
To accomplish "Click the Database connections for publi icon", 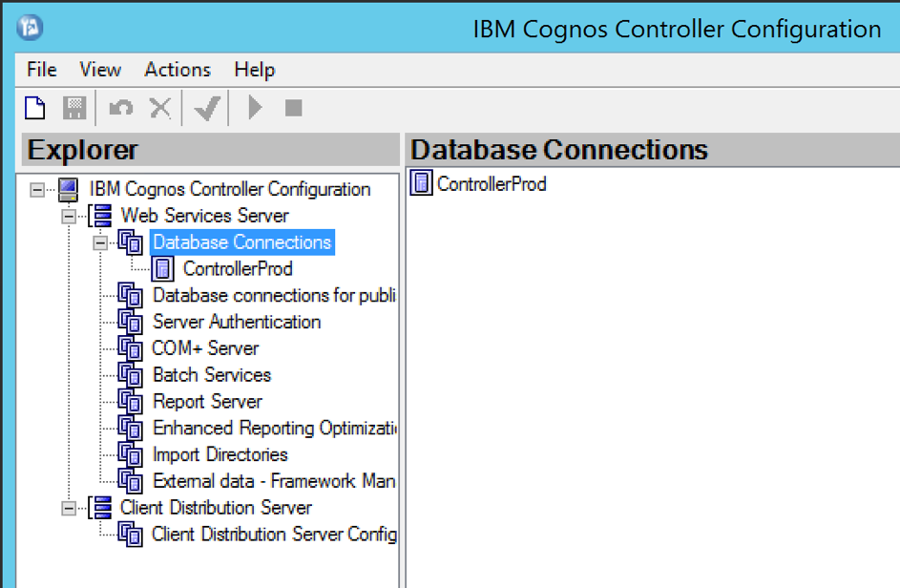I will click(x=131, y=296).
